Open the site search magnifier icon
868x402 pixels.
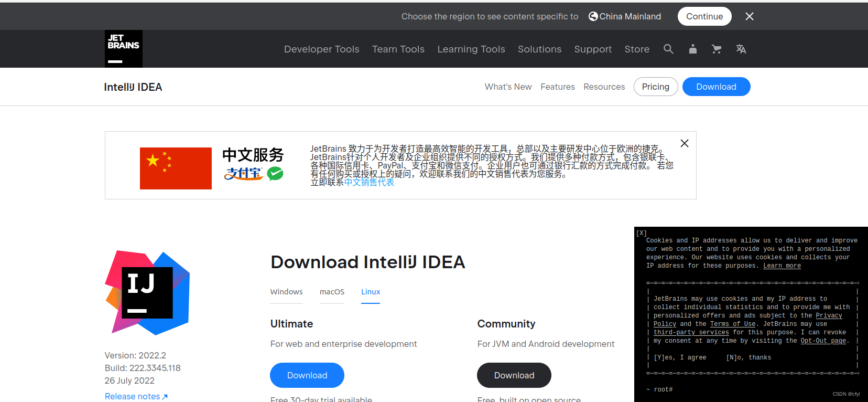coord(668,49)
